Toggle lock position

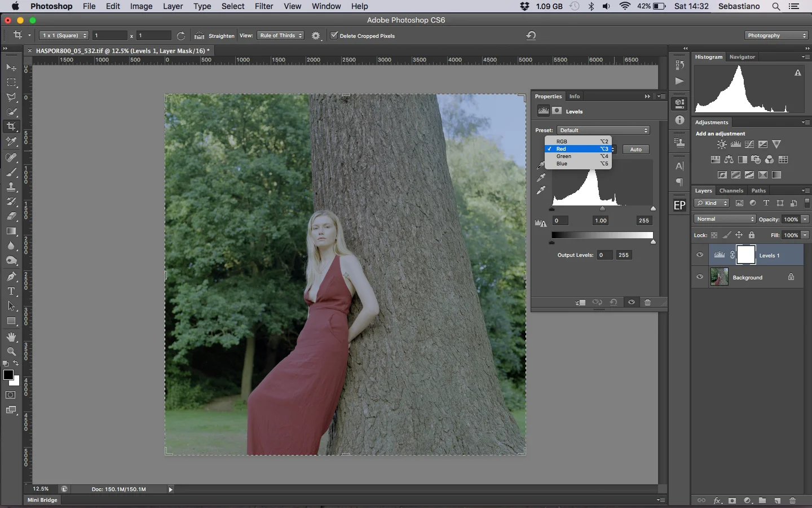739,235
